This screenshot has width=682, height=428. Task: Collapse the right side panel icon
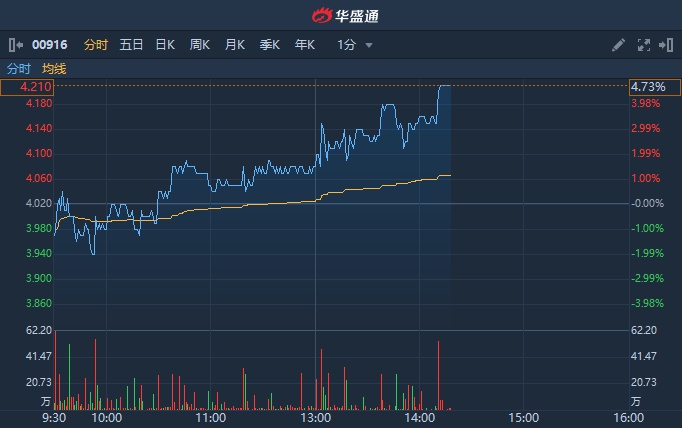665,45
